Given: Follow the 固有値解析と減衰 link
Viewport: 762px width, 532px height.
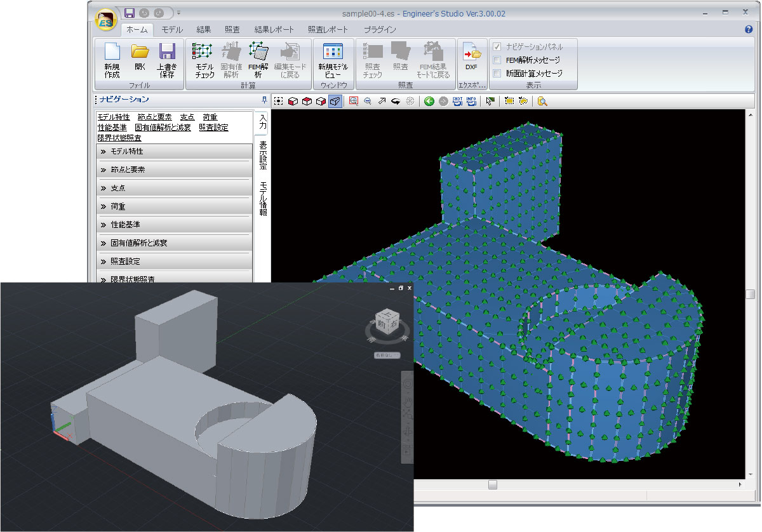Looking at the screenshot, I should coord(163,128).
